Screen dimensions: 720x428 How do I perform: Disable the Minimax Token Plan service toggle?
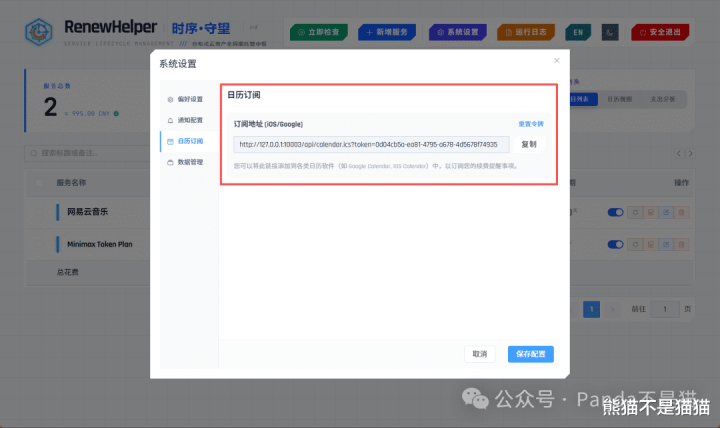(x=615, y=244)
